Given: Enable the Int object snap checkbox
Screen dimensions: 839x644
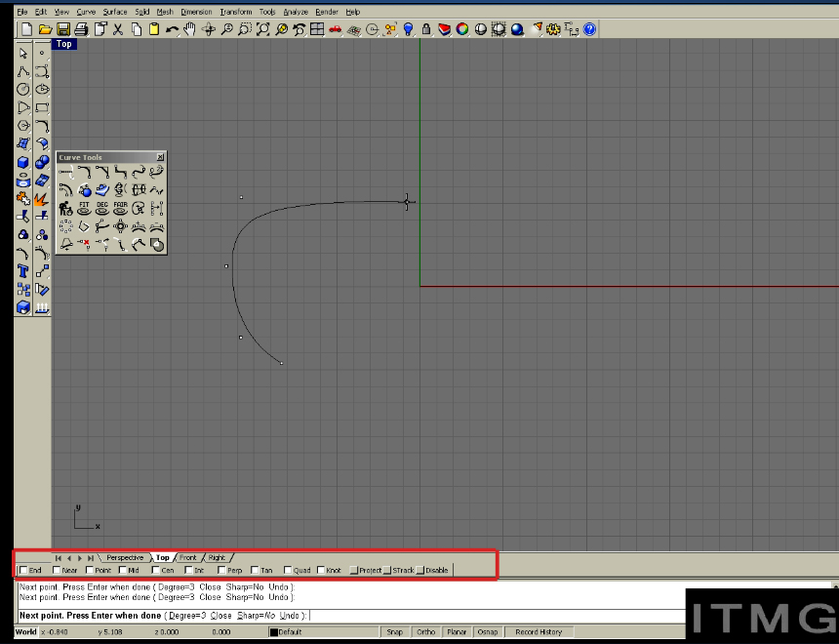Looking at the screenshot, I should pyautogui.click(x=189, y=570).
